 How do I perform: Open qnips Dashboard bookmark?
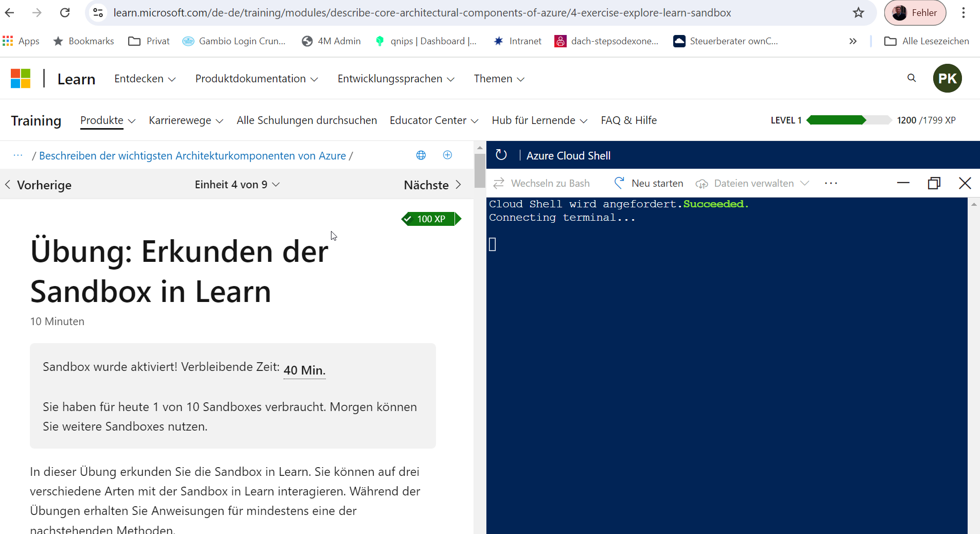[426, 41]
